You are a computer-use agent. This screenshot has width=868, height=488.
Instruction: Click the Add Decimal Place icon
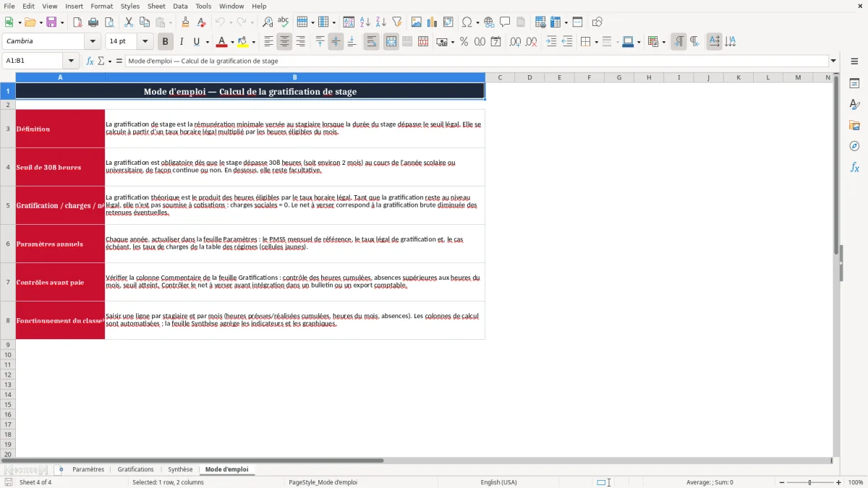pyautogui.click(x=515, y=42)
